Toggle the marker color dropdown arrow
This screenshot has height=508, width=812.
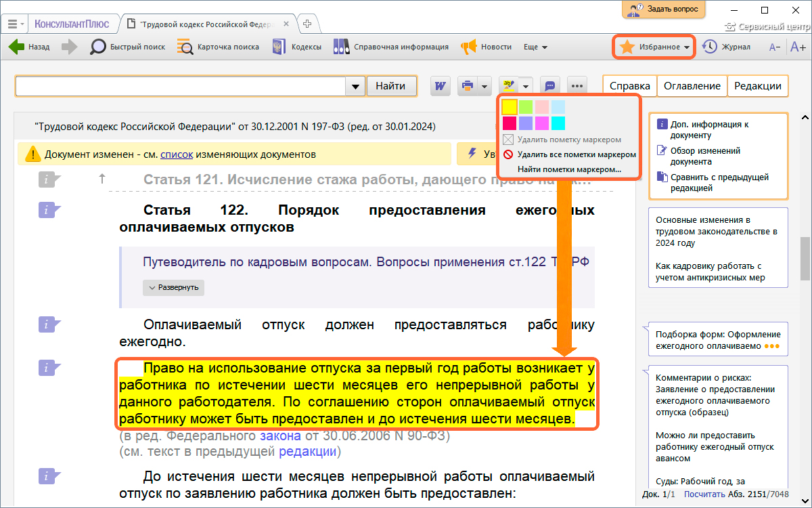(x=526, y=86)
